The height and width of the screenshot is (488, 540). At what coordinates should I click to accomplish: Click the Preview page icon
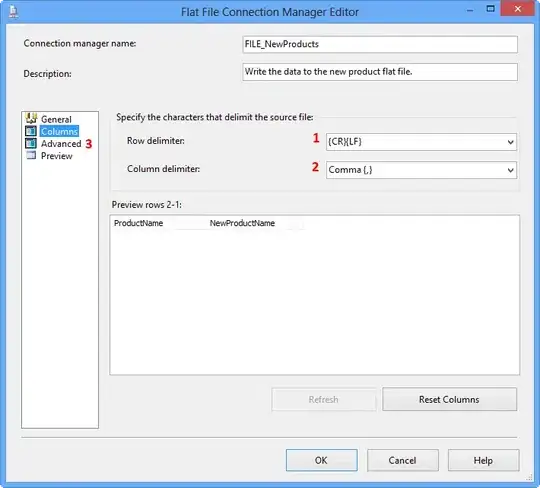[31, 156]
